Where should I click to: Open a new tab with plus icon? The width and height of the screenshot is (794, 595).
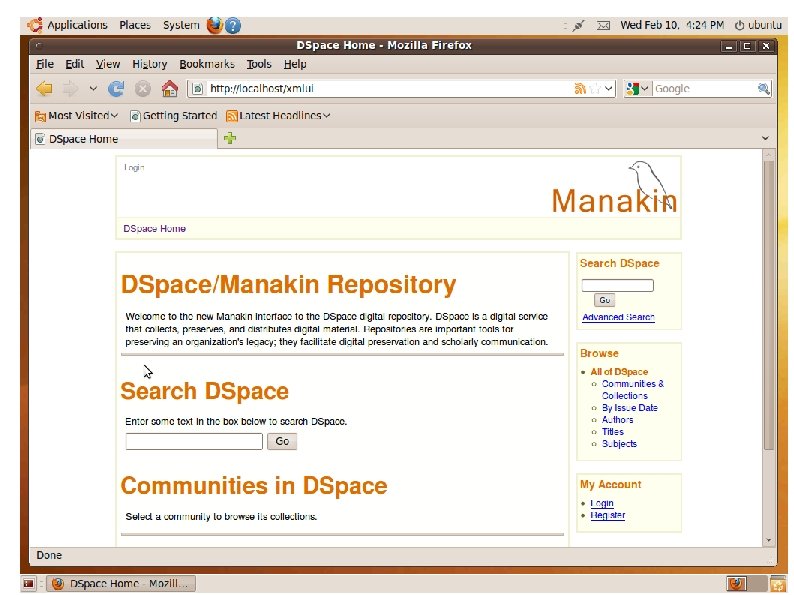tap(230, 138)
